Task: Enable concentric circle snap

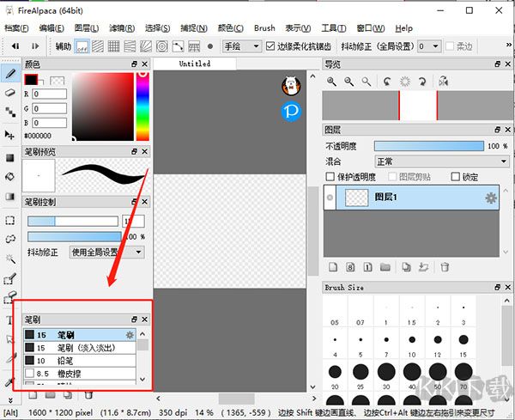Action: click(162, 46)
